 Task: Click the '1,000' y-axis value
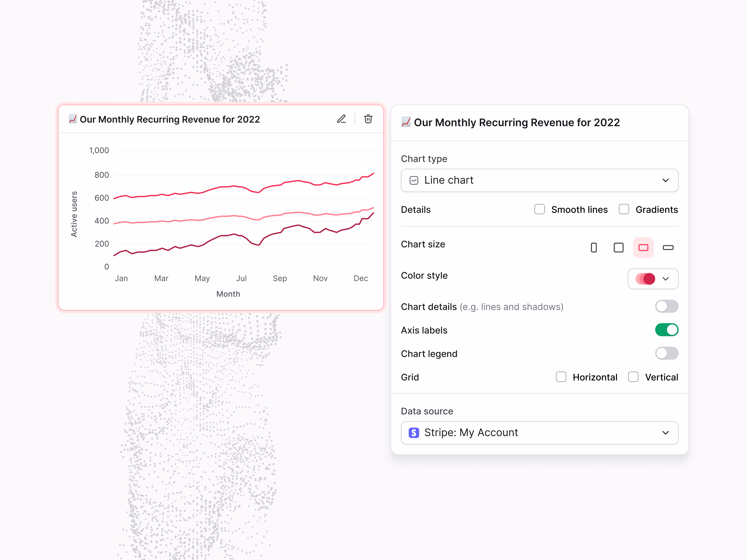(99, 150)
